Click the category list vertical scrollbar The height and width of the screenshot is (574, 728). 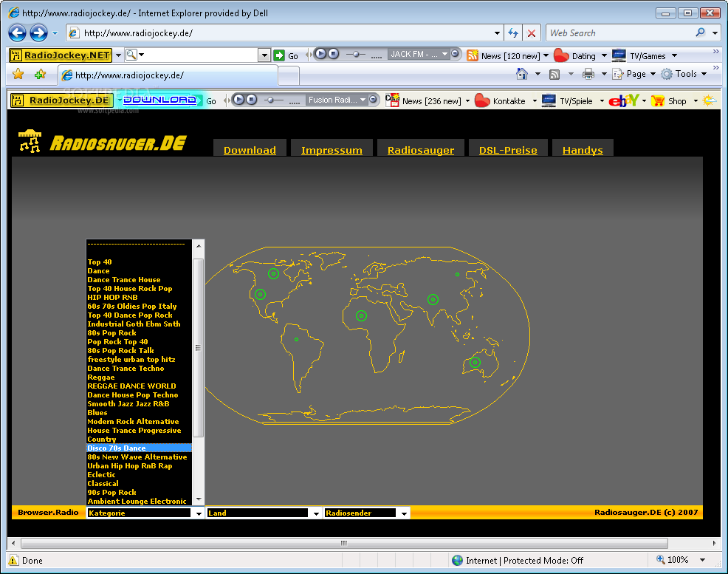coord(199,348)
